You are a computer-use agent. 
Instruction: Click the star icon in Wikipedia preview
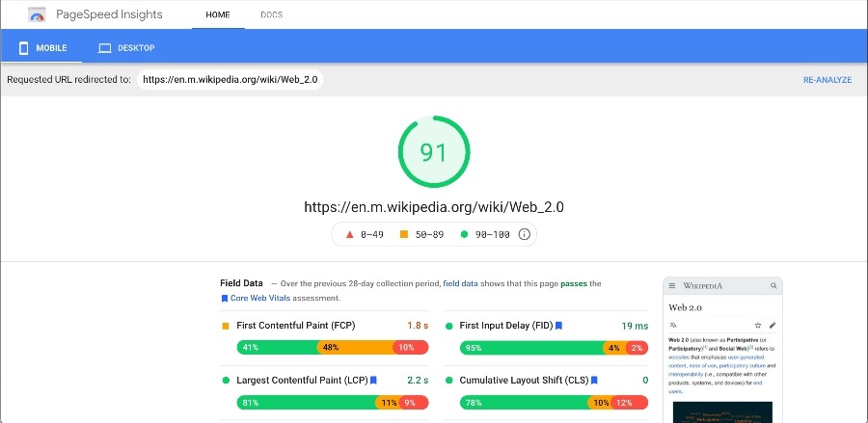[758, 325]
